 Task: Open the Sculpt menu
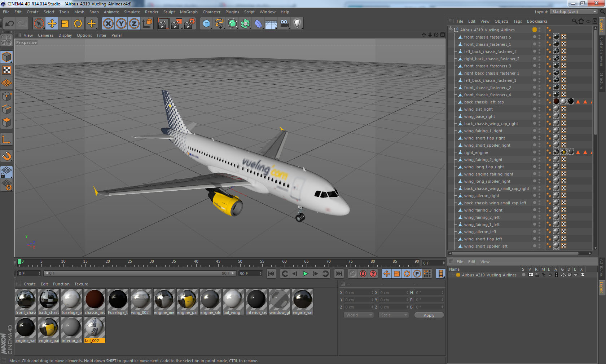pyautogui.click(x=169, y=12)
